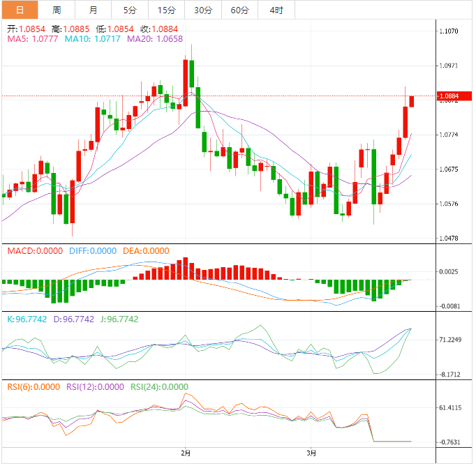The width and height of the screenshot is (476, 468).
Task: Click the MA10 indicator label
Action: click(x=92, y=39)
